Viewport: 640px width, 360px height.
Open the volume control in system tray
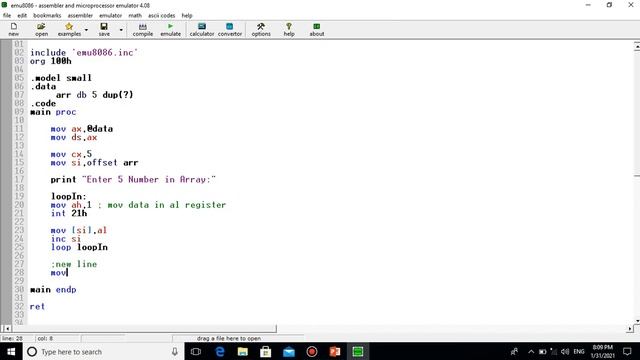coord(565,351)
